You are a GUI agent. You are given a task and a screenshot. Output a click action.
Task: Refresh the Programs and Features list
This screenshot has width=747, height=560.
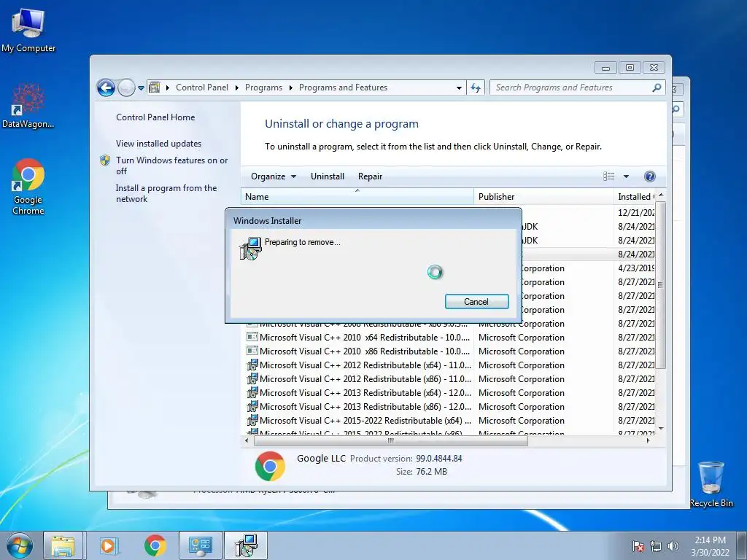click(476, 87)
